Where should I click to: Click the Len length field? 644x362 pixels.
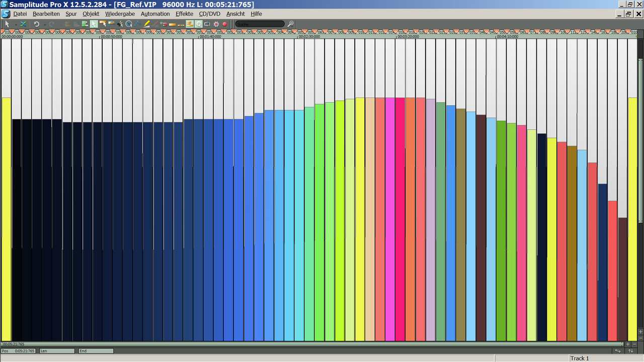pos(57,351)
